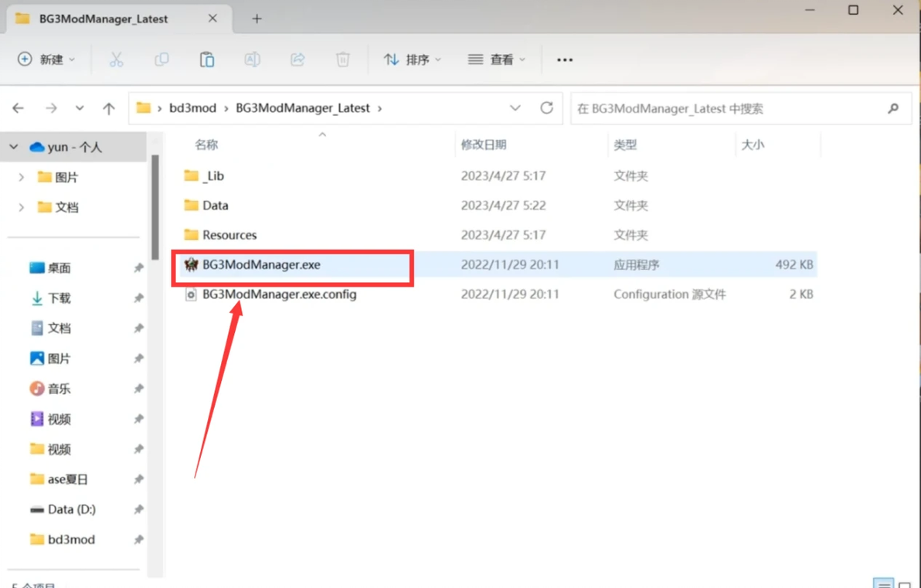Click BG3ModManager_Latest in the breadcrumb path
Viewport: 921px width, 588px height.
point(303,108)
